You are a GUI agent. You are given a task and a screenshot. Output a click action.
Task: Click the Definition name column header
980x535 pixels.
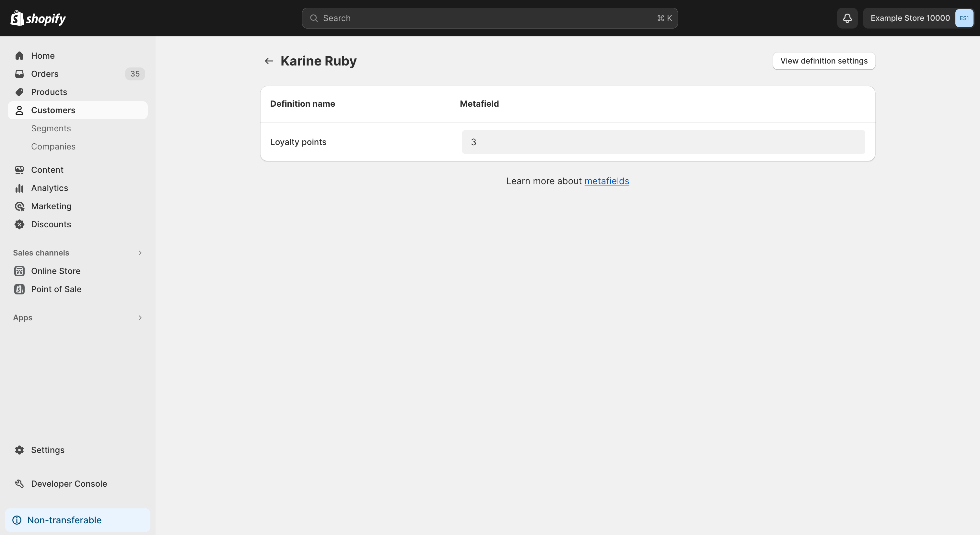(x=302, y=104)
